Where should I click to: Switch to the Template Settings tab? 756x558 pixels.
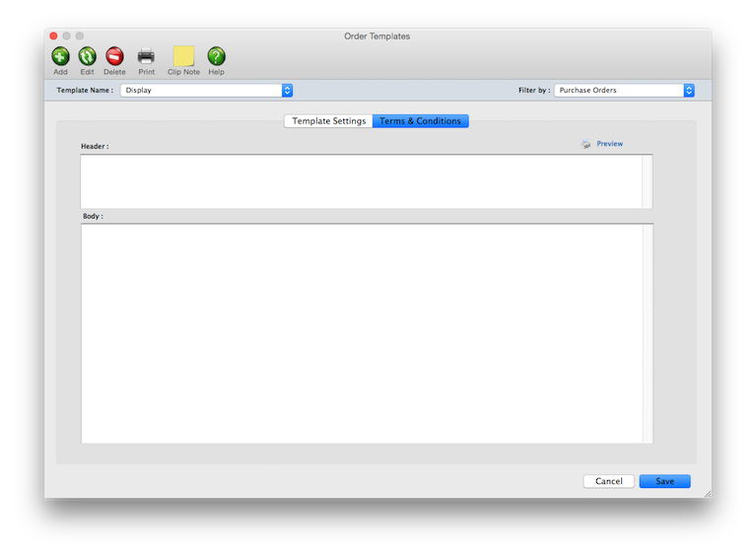tap(328, 121)
